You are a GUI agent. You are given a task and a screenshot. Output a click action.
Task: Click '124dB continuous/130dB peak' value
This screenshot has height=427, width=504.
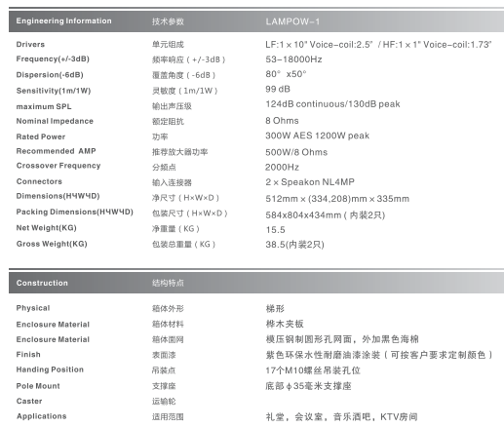point(332,104)
